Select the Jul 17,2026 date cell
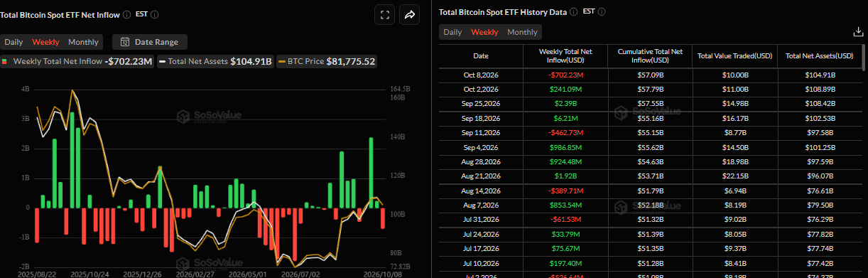The width and height of the screenshot is (868, 278). click(x=481, y=249)
